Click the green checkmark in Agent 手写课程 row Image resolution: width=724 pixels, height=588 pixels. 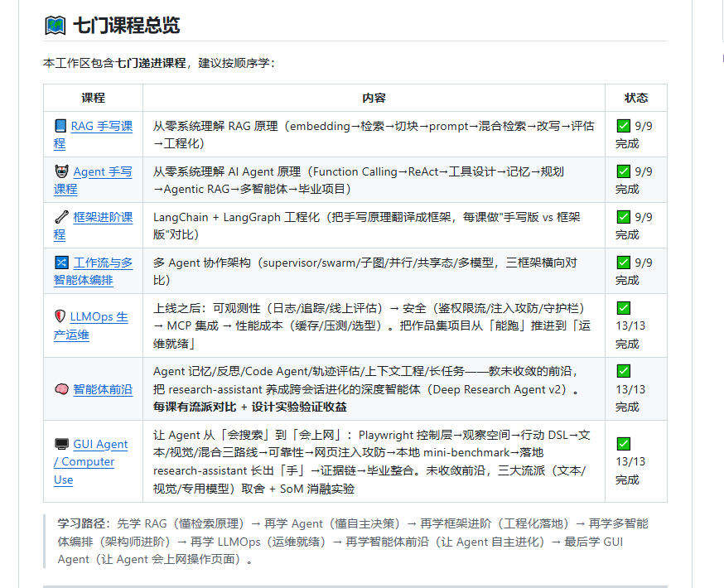click(623, 171)
